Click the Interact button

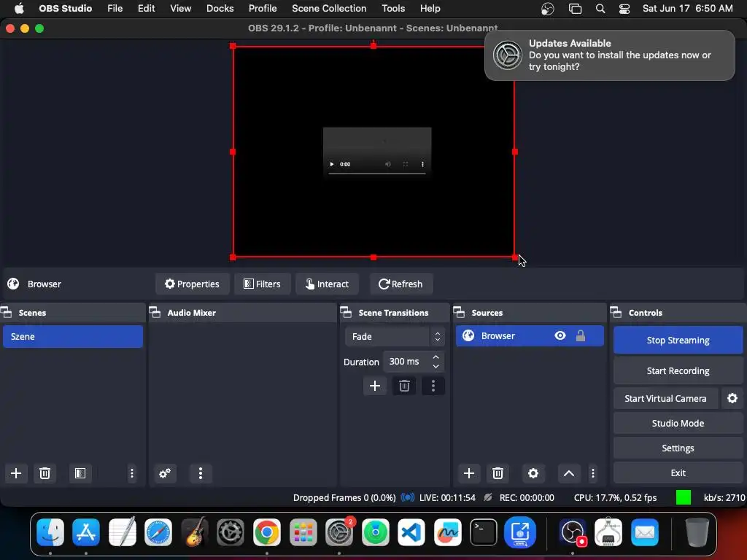[327, 284]
